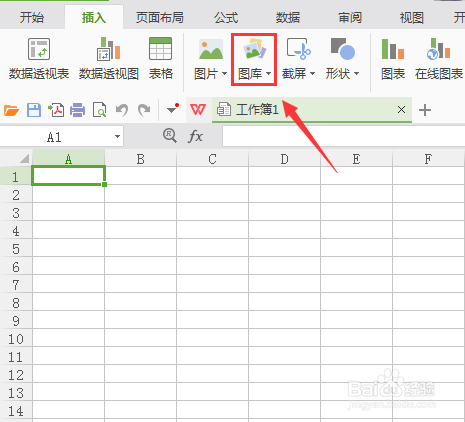Click the open folder icon

[x=11, y=110]
